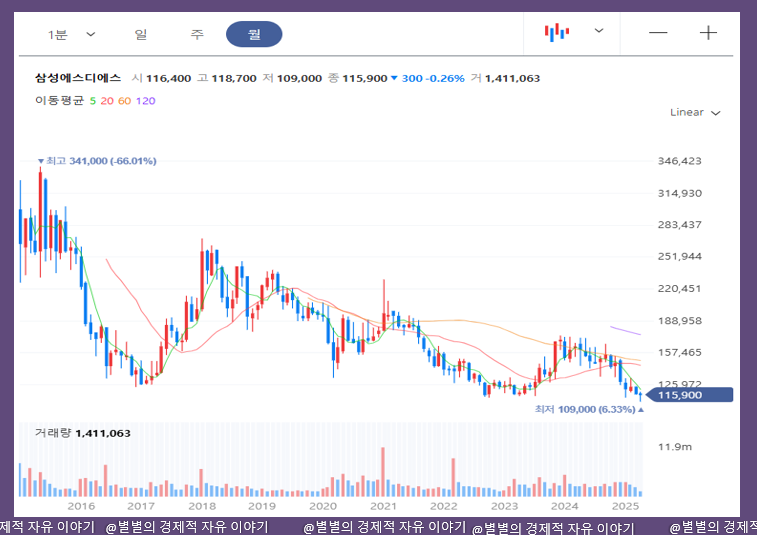This screenshot has height=535, width=757.
Task: Click the 삼성에스디에스 stock name
Action: point(78,78)
